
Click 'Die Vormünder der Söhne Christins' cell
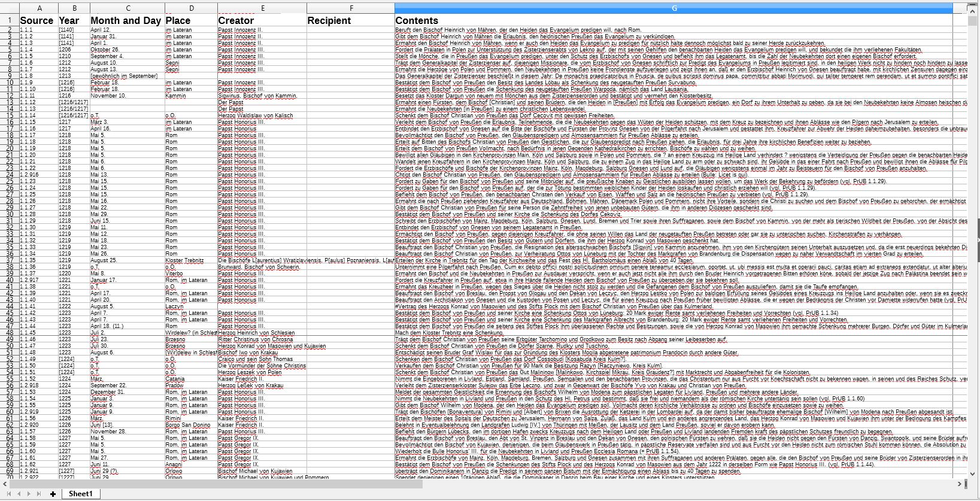click(262, 366)
